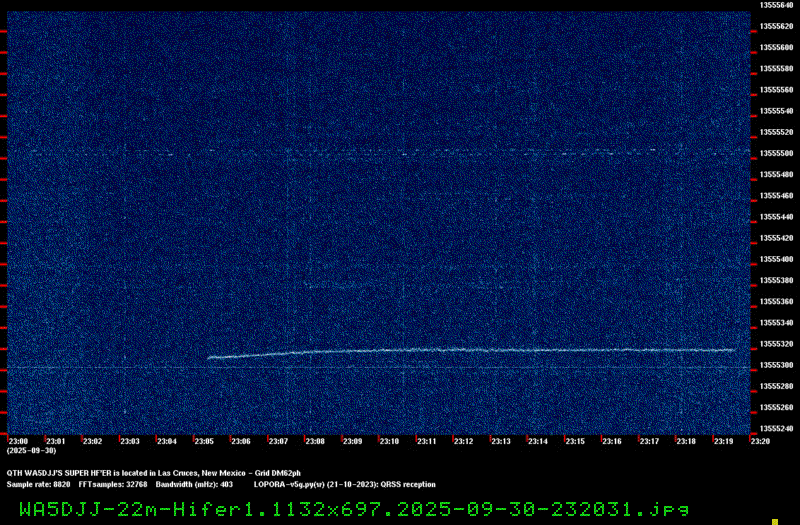Pick the 13555520 frequency scale label

point(777,132)
